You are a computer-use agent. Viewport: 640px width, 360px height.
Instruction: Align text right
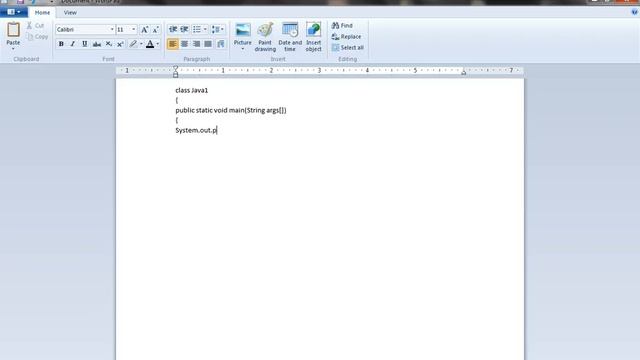point(196,44)
